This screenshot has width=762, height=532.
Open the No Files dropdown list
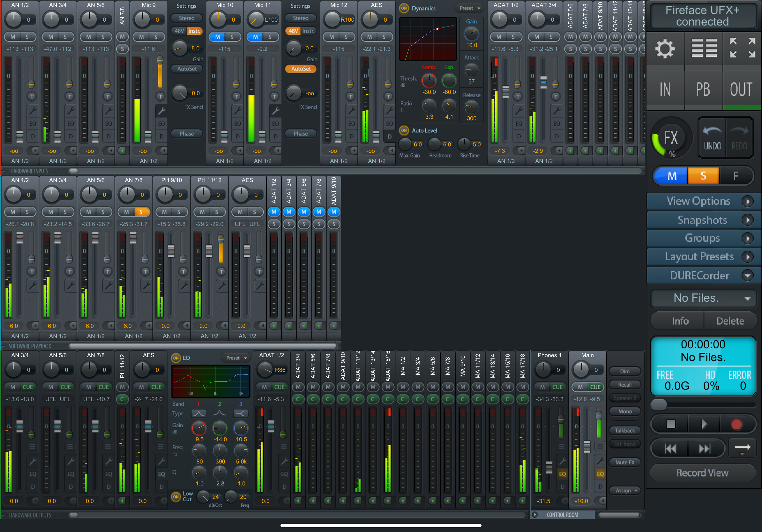pos(703,298)
